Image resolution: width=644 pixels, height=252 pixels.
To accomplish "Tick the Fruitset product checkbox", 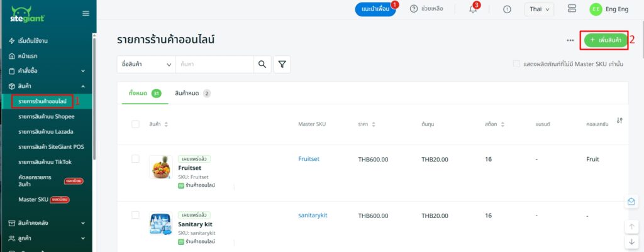I will click(x=136, y=159).
